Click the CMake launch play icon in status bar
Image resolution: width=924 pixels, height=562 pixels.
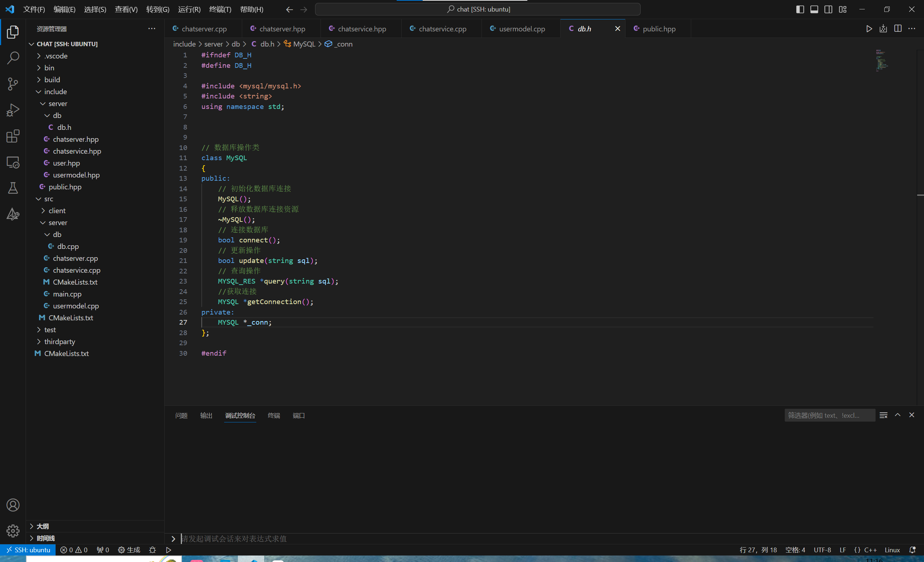pos(168,550)
